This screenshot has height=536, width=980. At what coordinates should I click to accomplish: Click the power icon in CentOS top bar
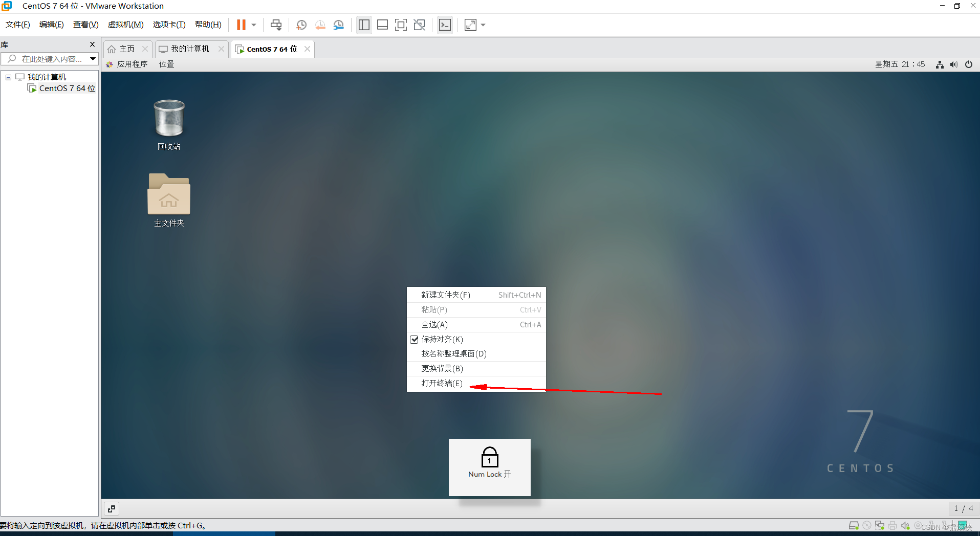tap(969, 64)
